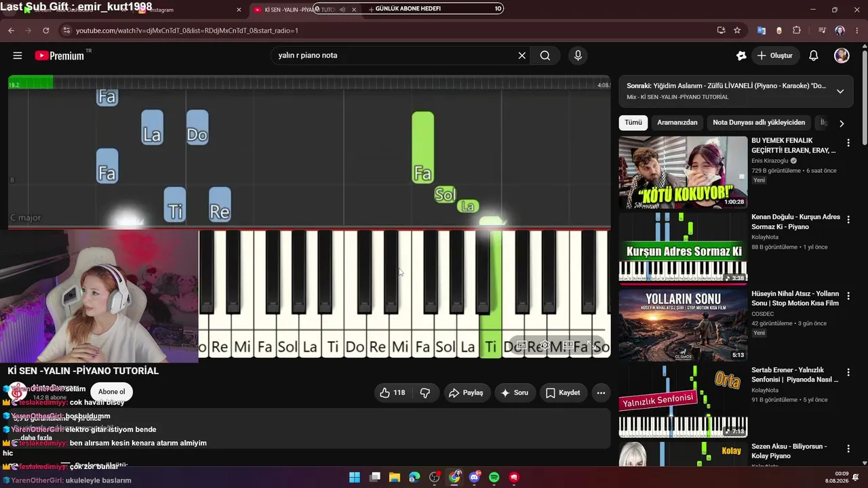Screen dimensions: 868x488
Task: Open Microsoft Edge from the taskbar
Action: tap(414, 477)
